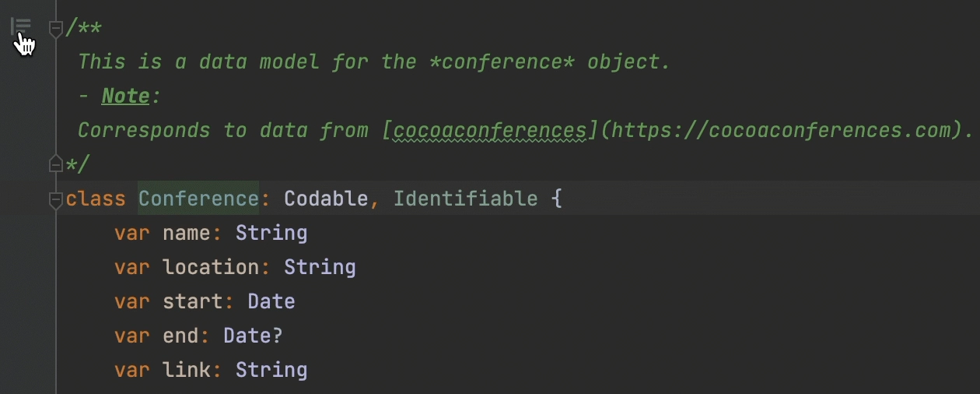Click the location variable identifier

[x=211, y=267]
